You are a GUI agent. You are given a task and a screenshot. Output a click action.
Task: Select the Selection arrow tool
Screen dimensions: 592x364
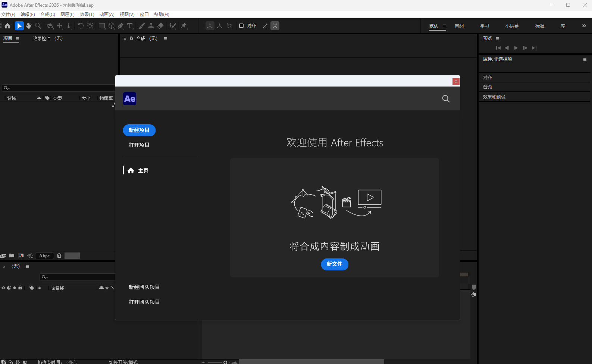tap(19, 26)
